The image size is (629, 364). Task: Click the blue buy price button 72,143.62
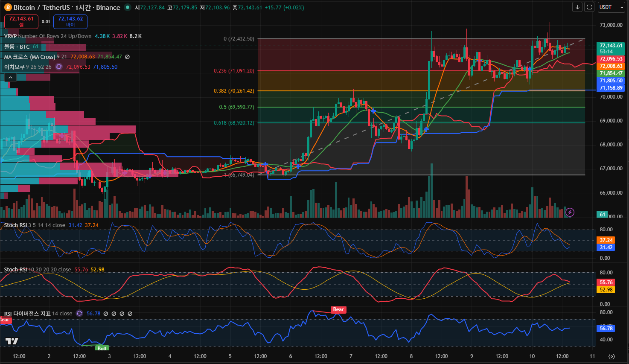(x=70, y=21)
